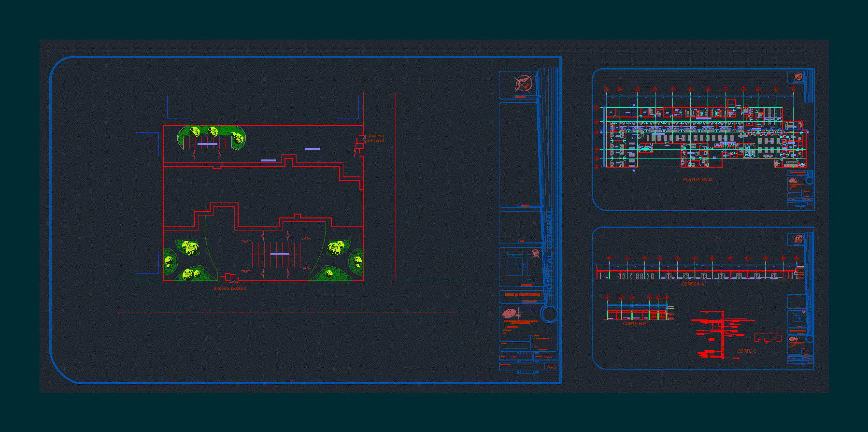The width and height of the screenshot is (868, 432).
Task: Select the first grid bubble of Corte B-B'
Action: point(608,298)
